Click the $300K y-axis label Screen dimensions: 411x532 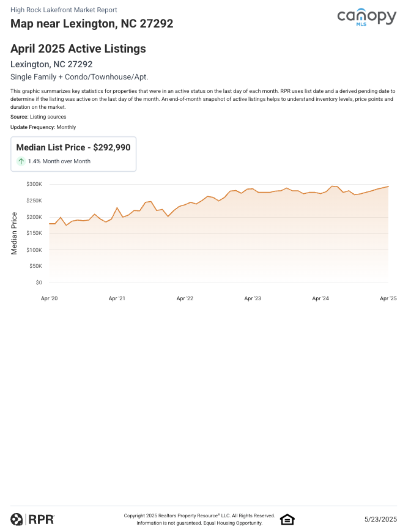34,184
